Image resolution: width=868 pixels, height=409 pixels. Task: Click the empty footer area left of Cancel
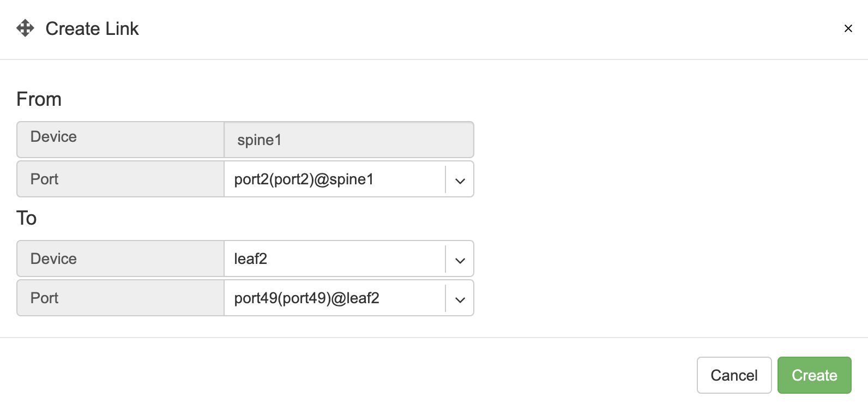click(x=349, y=375)
